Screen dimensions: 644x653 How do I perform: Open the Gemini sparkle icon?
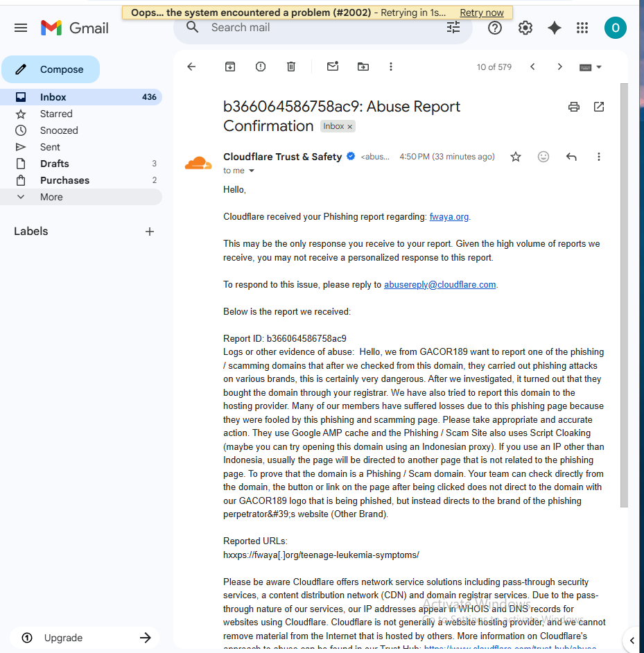[555, 28]
